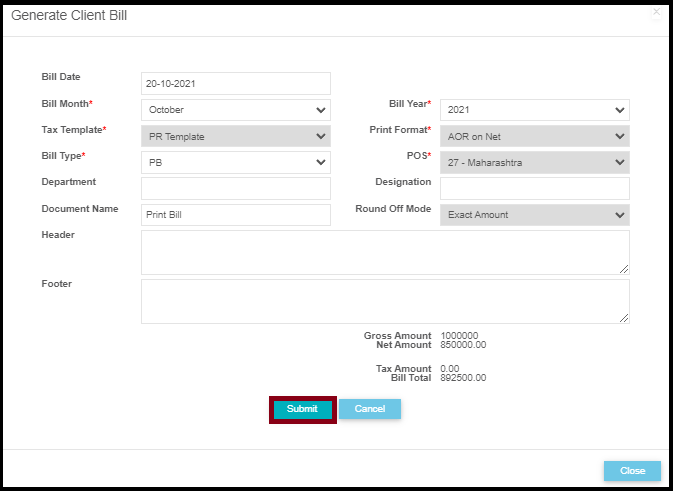
Task: Click the Header resize grip icon
Action: 624,269
